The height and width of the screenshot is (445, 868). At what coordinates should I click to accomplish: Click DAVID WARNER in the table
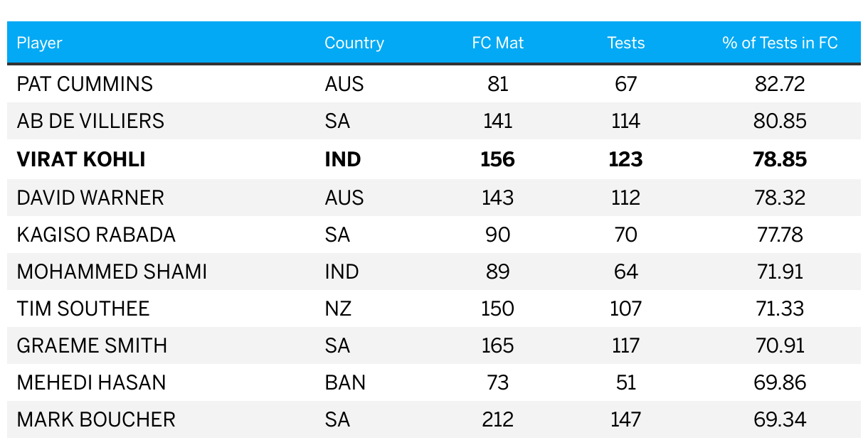90,197
